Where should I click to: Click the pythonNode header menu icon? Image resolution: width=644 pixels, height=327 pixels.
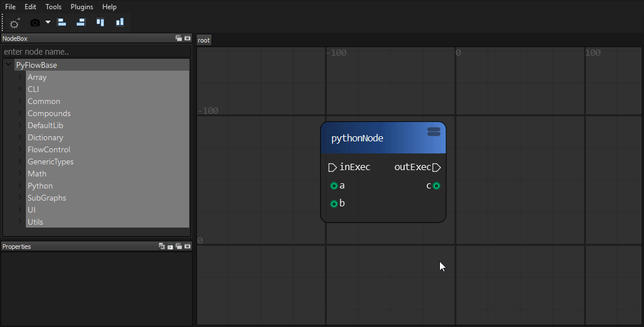pos(434,131)
